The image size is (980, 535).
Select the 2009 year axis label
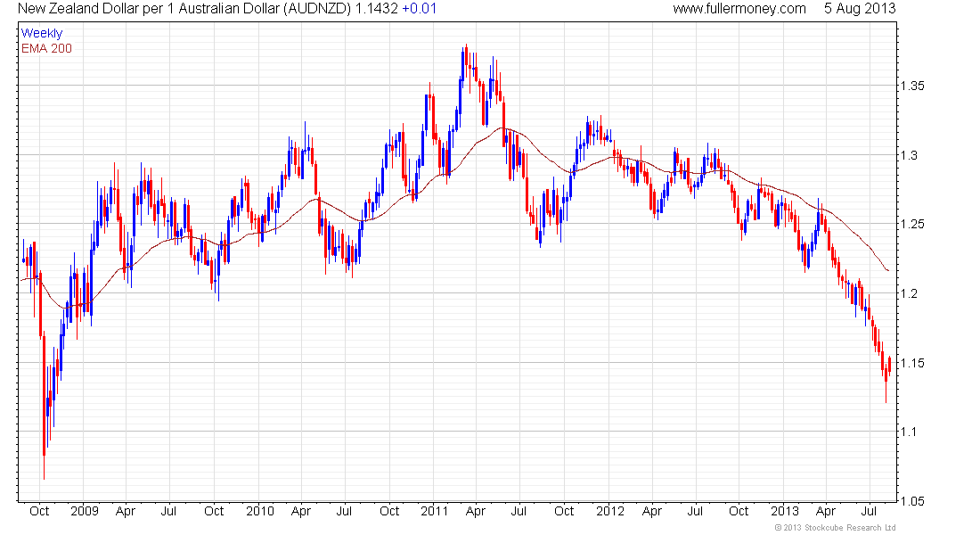coord(85,511)
